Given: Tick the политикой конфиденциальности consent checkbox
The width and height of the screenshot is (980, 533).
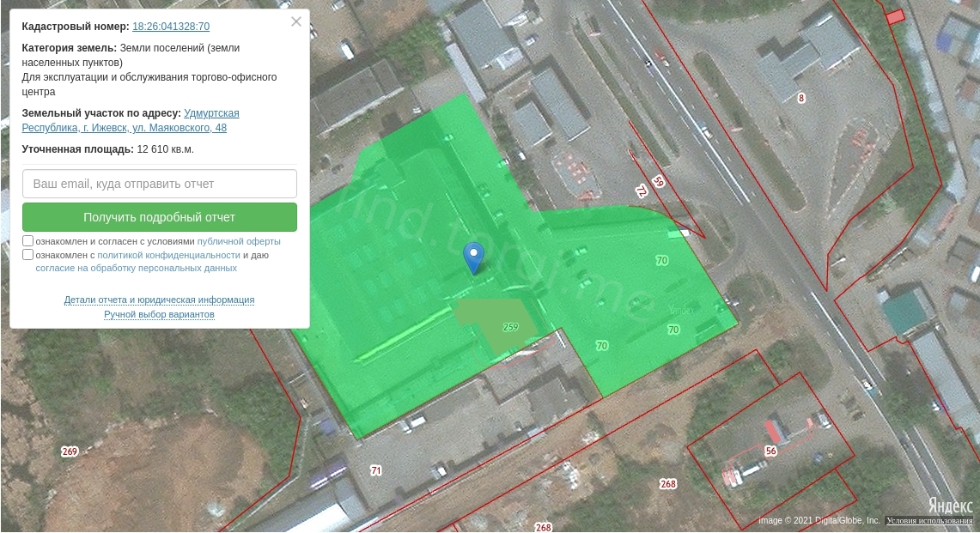Looking at the screenshot, I should 28,255.
